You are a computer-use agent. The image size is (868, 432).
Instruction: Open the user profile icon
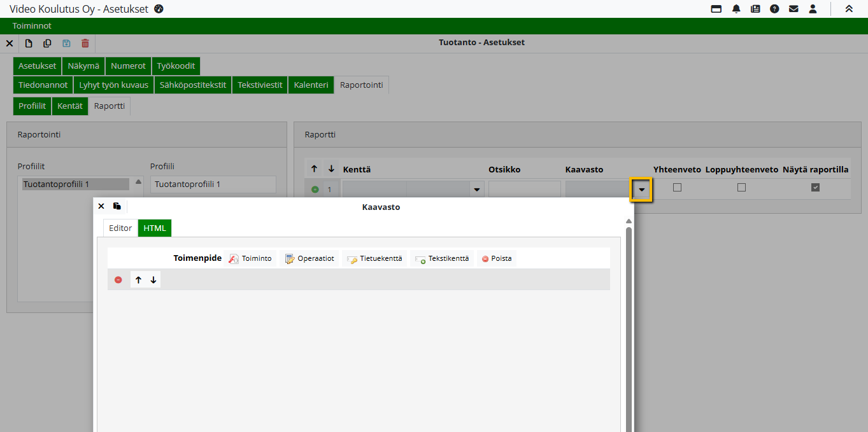(x=813, y=9)
